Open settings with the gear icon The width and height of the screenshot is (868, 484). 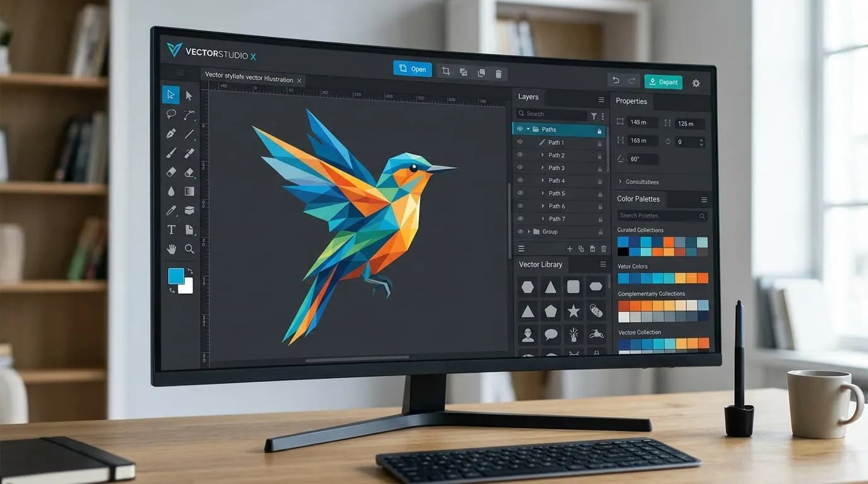pyautogui.click(x=696, y=83)
